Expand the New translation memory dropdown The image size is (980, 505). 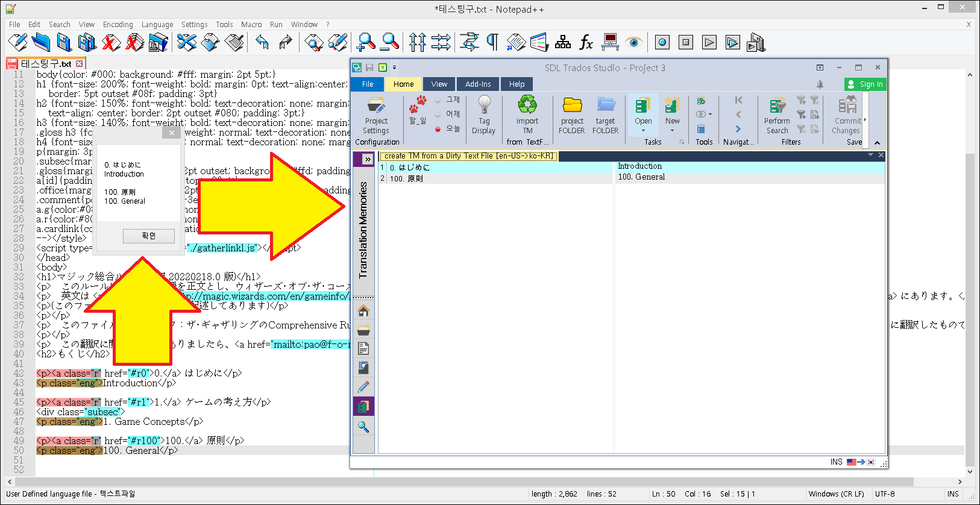coord(672,130)
